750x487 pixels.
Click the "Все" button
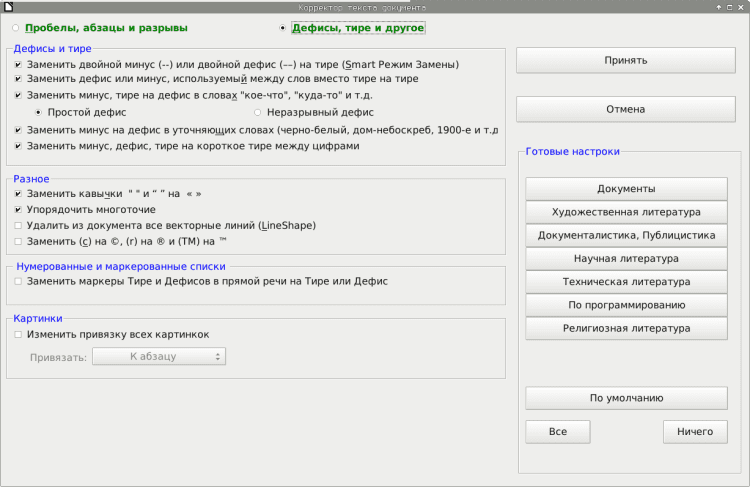(x=558, y=432)
